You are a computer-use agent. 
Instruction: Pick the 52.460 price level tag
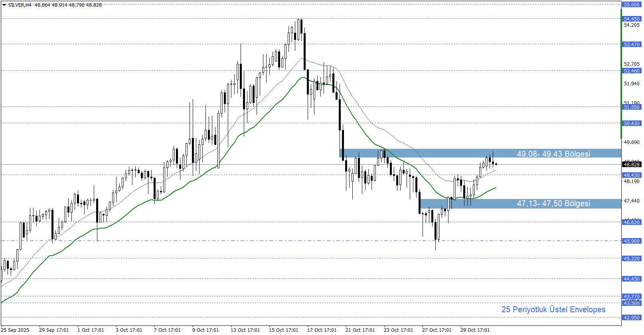[631, 71]
